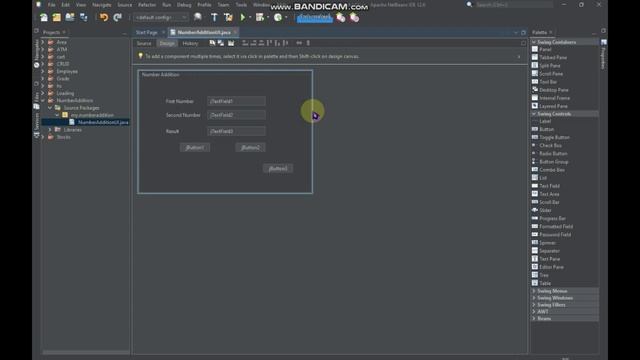This screenshot has height=360, width=640.
Task: Expand the CRUD project node
Action: (43, 64)
